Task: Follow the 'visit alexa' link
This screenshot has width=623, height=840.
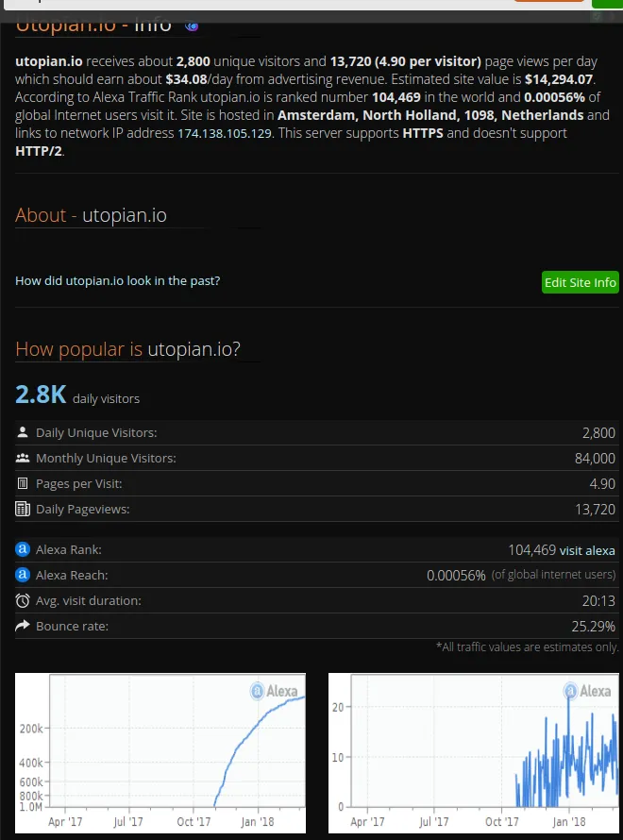Action: click(587, 550)
